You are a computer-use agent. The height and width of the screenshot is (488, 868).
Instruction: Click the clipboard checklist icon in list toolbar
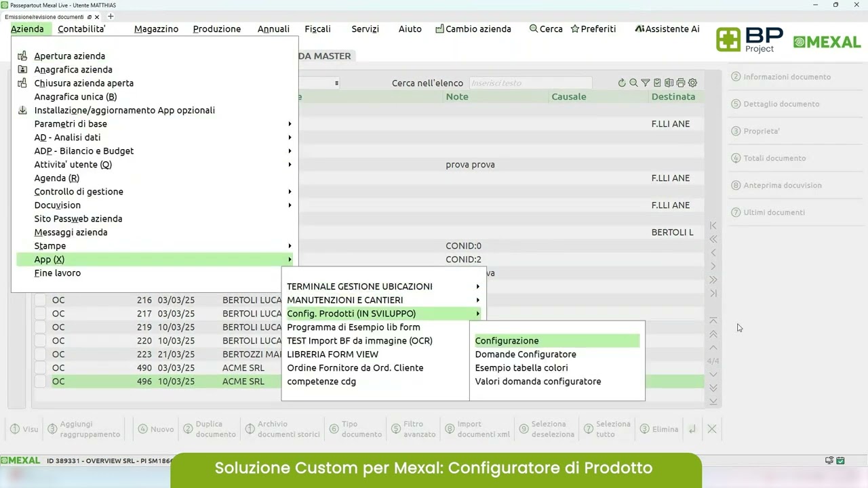coord(657,83)
